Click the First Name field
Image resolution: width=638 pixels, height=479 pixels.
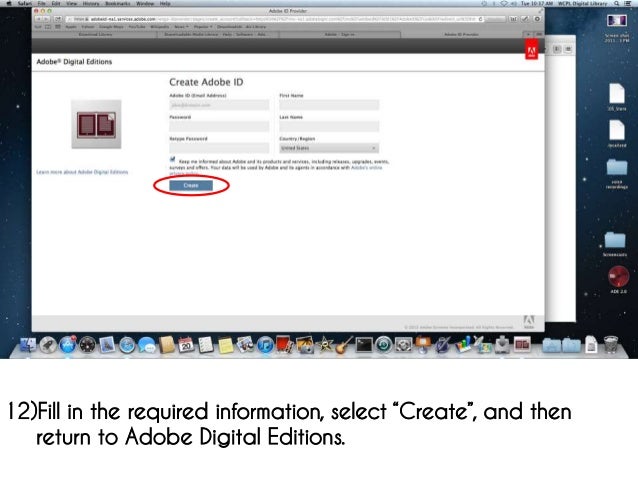pyautogui.click(x=329, y=105)
